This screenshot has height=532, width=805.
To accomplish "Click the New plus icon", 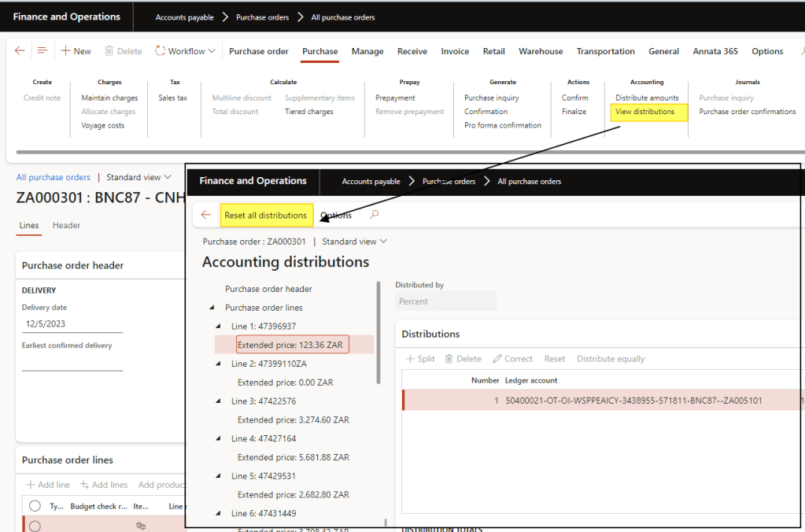I will pos(66,51).
